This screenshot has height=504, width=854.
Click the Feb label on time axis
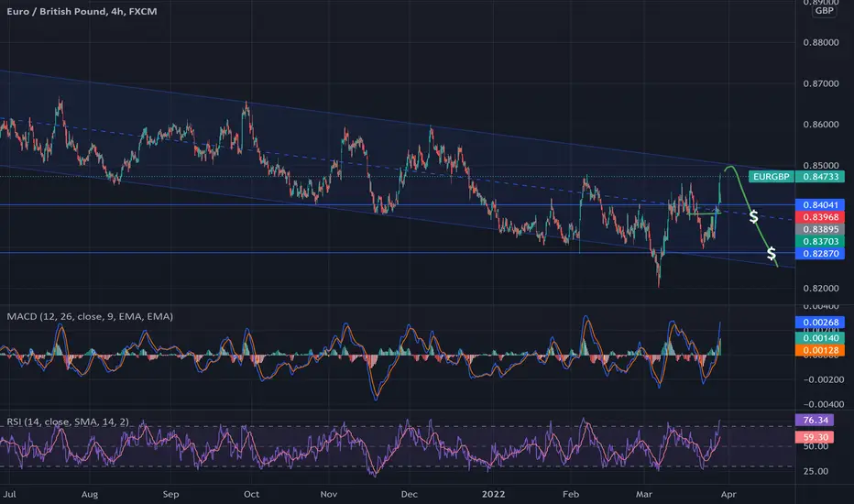point(570,494)
